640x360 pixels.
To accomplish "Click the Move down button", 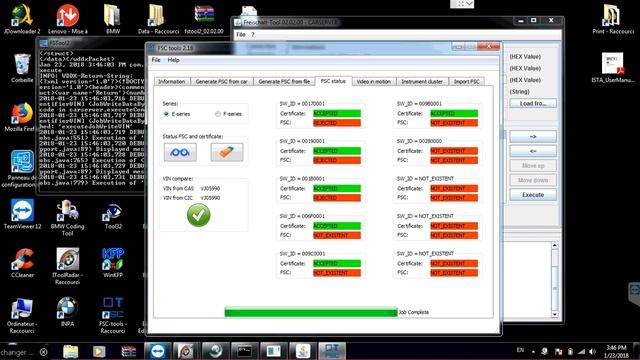I will [x=533, y=180].
